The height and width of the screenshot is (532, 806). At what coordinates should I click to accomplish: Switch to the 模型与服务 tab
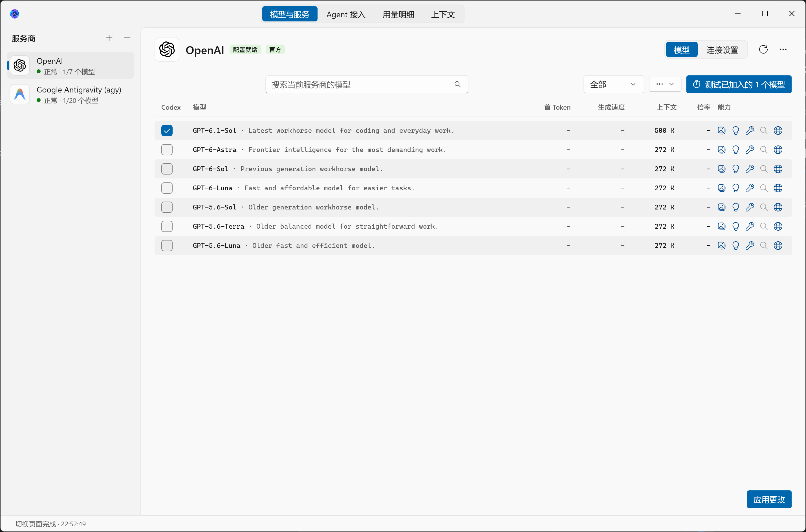290,14
